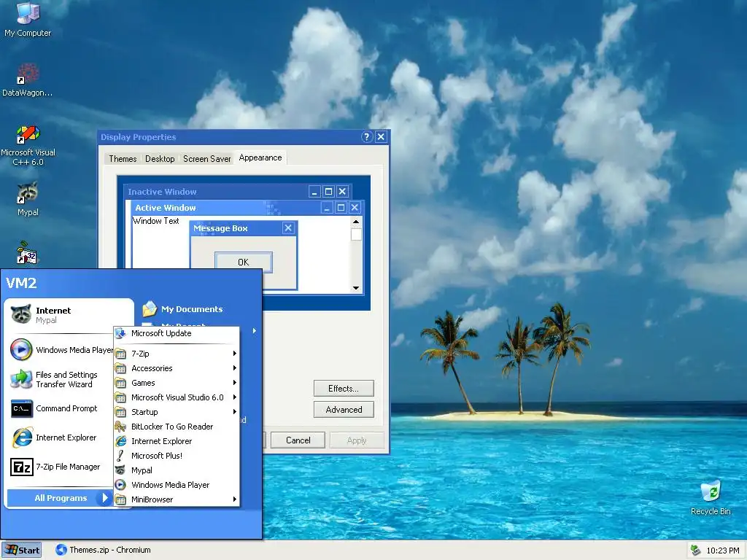This screenshot has width=747, height=560.
Task: Open Command Prompt from Start menu
Action: (62, 408)
